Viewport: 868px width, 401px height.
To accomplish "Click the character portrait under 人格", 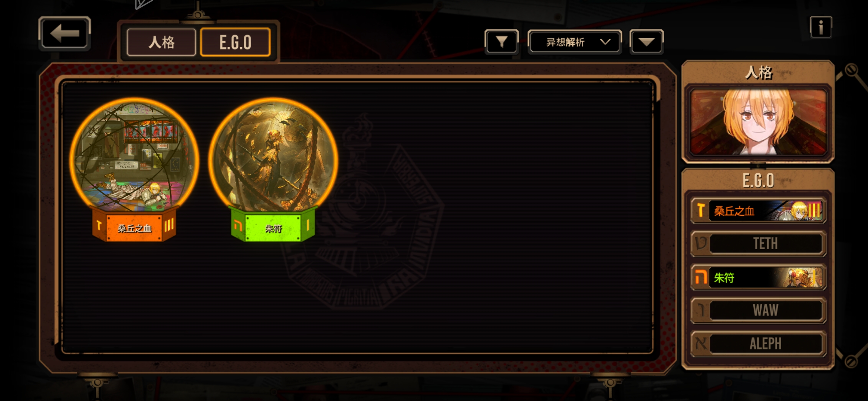I will tap(758, 122).
